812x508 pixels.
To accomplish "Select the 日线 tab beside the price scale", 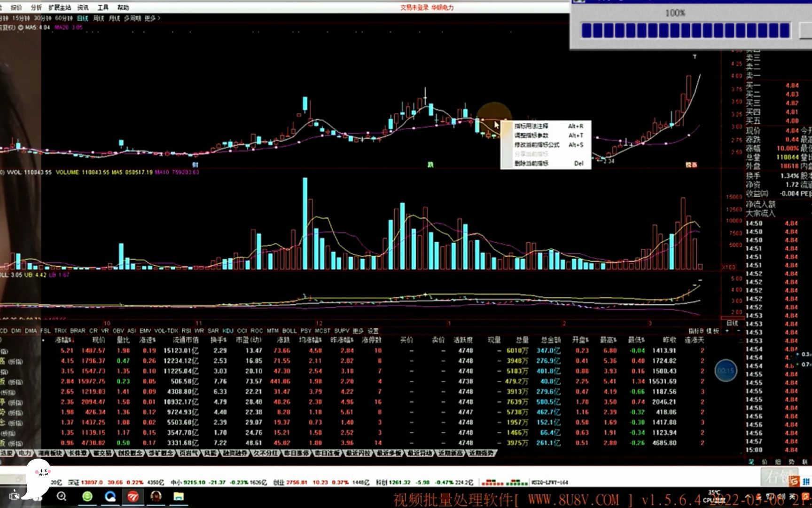I will click(x=732, y=324).
